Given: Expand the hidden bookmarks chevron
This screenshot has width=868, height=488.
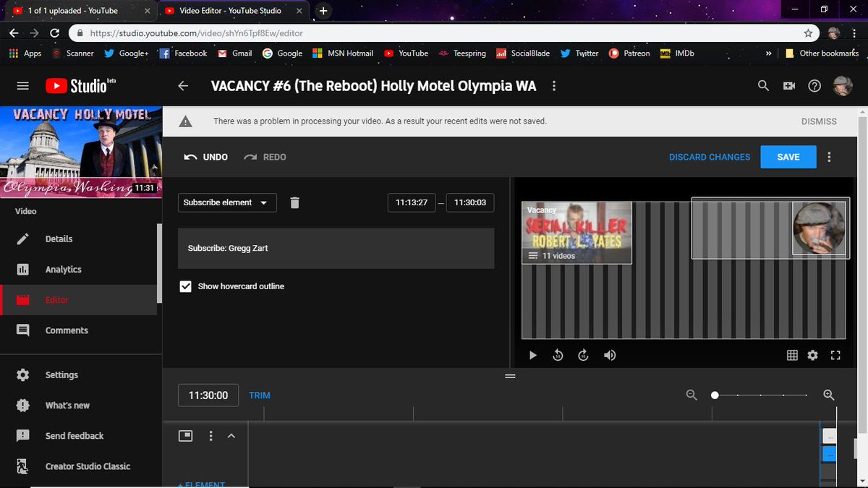Looking at the screenshot, I should click(768, 53).
